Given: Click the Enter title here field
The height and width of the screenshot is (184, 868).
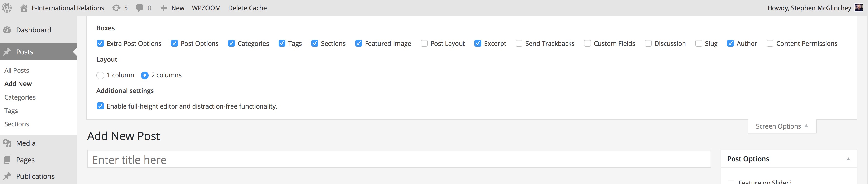Looking at the screenshot, I should click(x=399, y=159).
